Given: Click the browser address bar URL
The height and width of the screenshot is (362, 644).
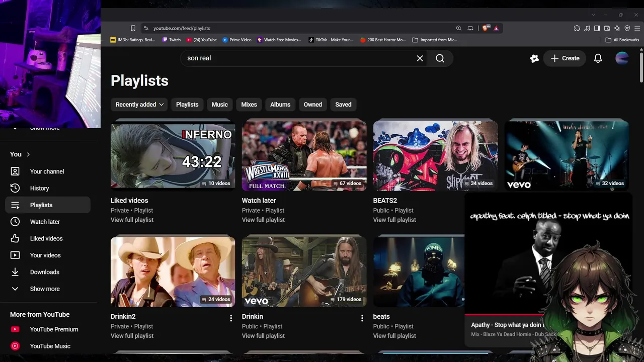Looking at the screenshot, I should coord(182,28).
